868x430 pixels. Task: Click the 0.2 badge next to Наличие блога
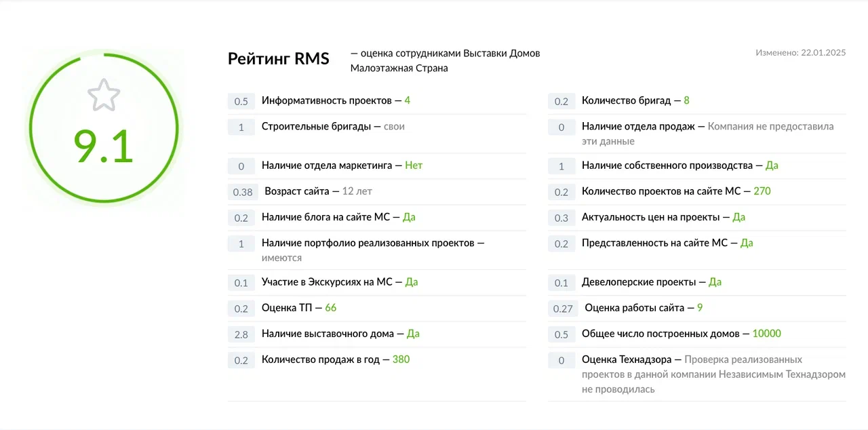(x=241, y=218)
